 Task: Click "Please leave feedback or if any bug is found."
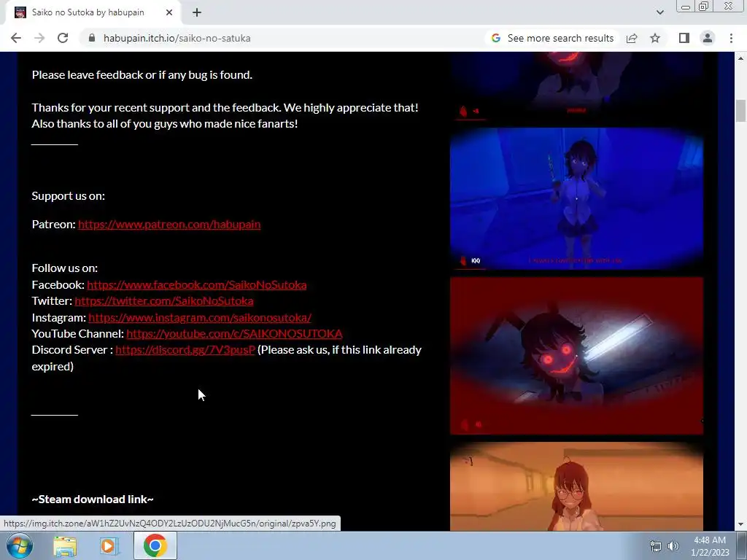142,75
